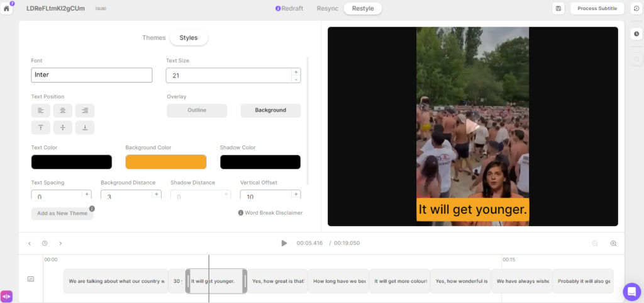Click Vertical Offset input field

(x=266, y=195)
